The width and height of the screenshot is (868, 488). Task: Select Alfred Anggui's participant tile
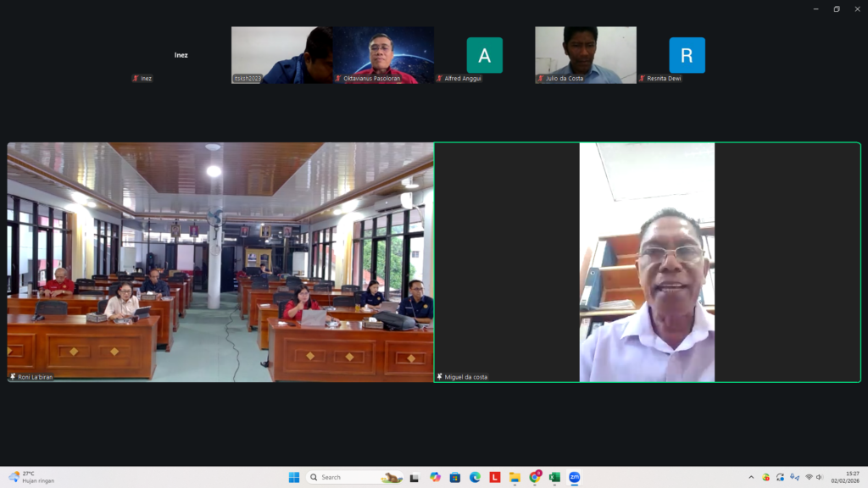[484, 55]
